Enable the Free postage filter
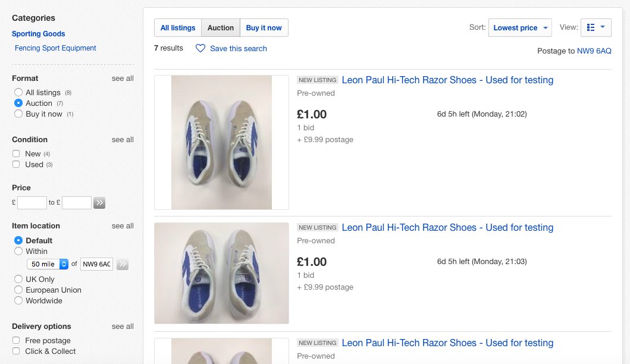 pos(16,340)
